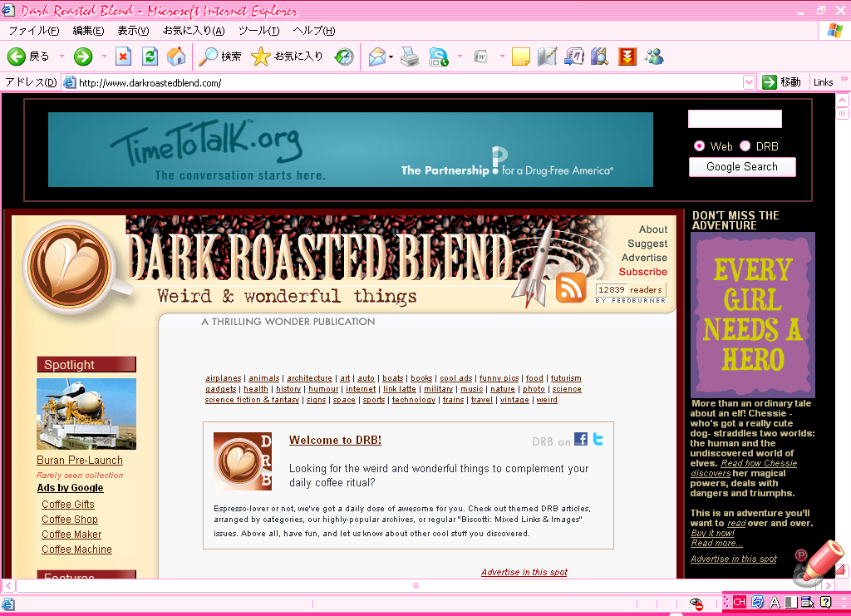
Task: Open the Coffee Gifts ad link
Action: coord(68,505)
